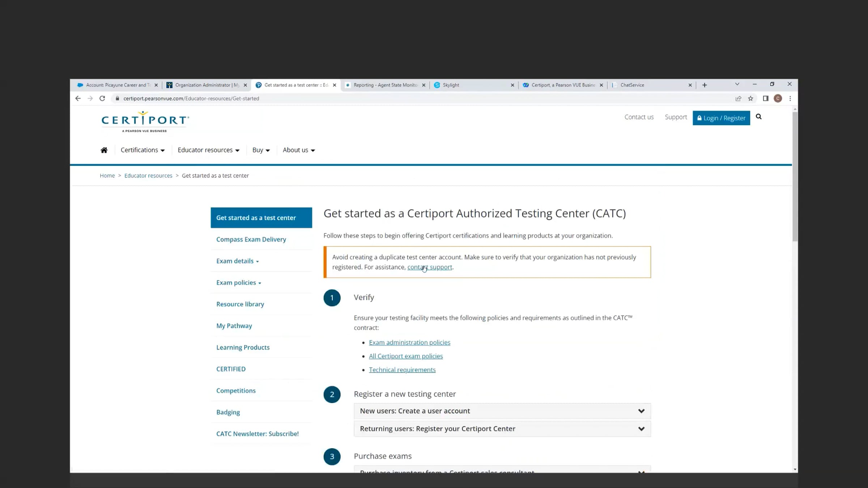The height and width of the screenshot is (488, 868).
Task: Open the Technical requirements link
Action: click(402, 370)
